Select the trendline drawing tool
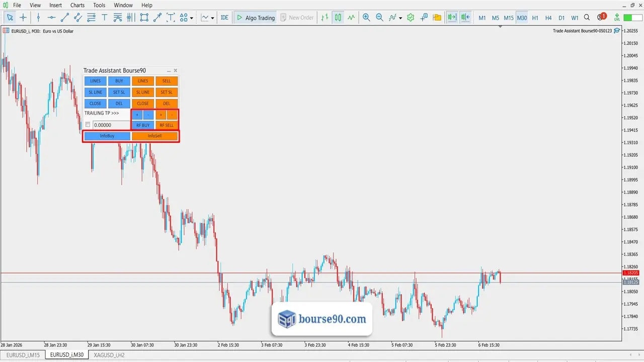Viewport: 644px width, 362px height. [x=64, y=18]
